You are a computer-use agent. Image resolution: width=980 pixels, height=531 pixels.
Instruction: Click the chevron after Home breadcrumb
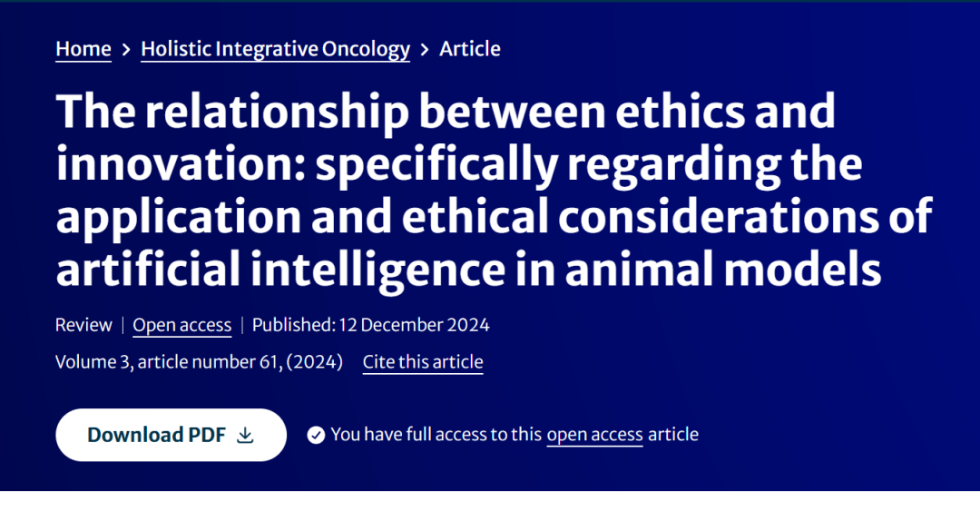click(x=125, y=49)
